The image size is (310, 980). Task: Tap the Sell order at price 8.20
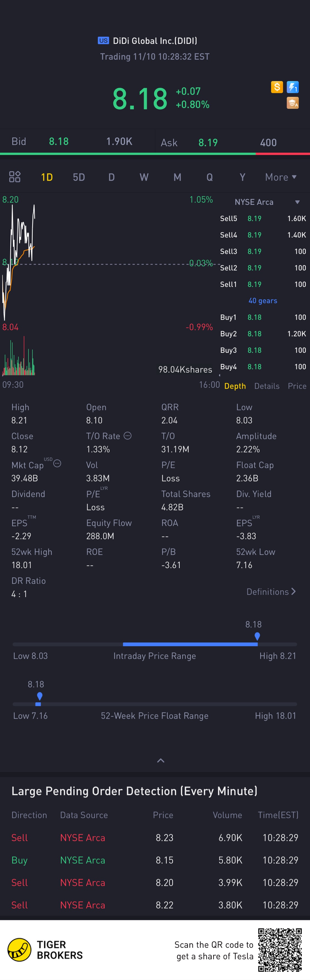[155, 882]
